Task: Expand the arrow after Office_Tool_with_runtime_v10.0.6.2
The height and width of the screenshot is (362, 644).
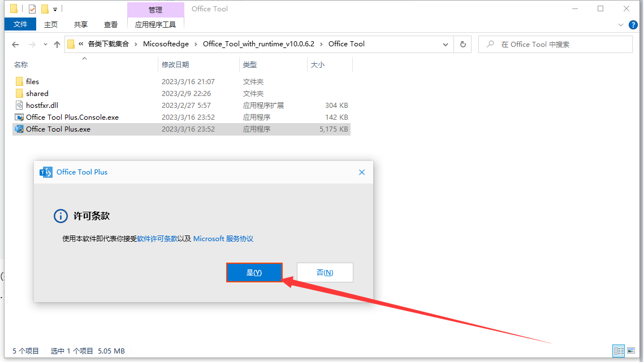Action: coord(322,44)
